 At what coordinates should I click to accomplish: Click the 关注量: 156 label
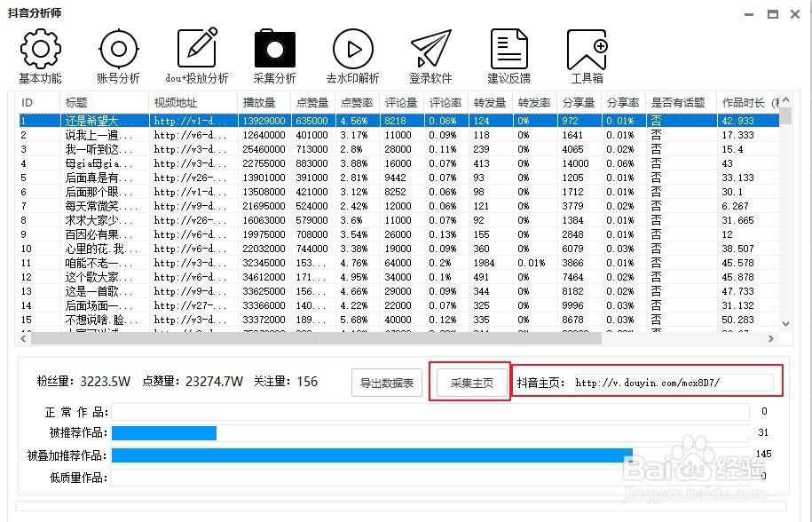click(286, 382)
